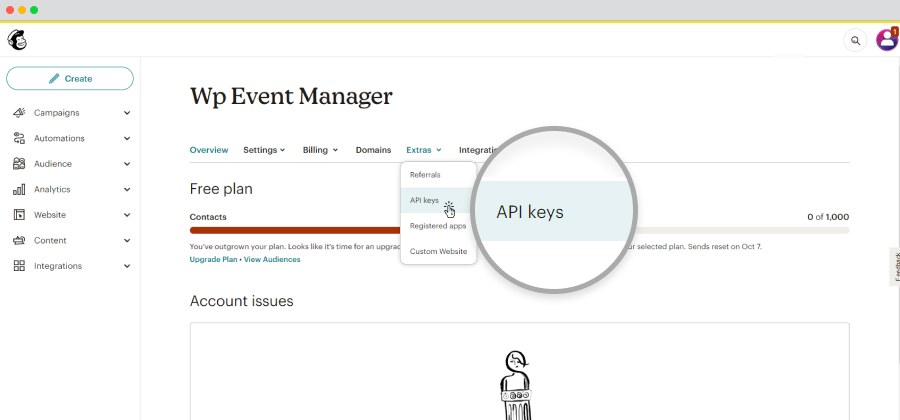This screenshot has height=420, width=900.
Task: Select Custom Website menu item
Action: click(x=439, y=251)
